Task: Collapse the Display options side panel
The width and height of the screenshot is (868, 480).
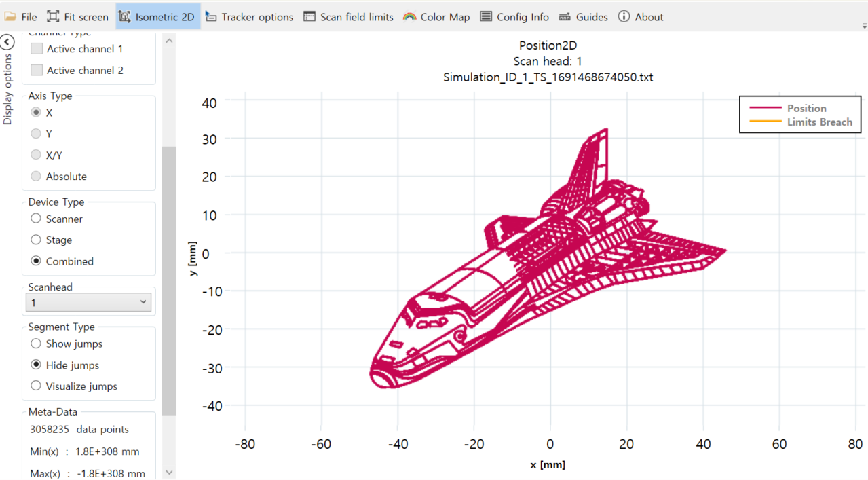Action: [7, 42]
